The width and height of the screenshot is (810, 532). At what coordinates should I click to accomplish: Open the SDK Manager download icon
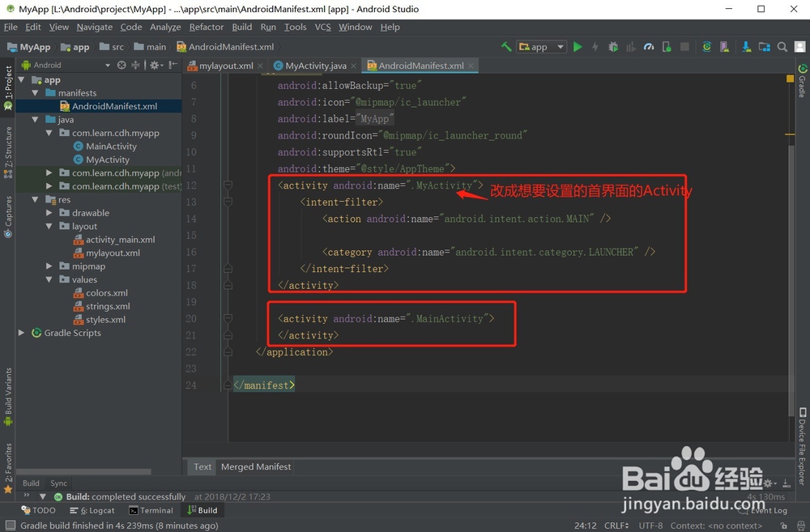(x=747, y=47)
